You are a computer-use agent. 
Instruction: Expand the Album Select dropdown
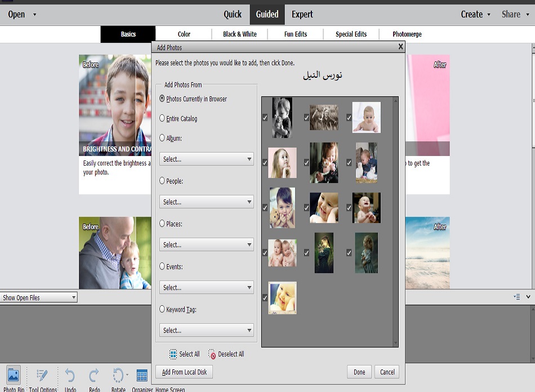206,159
